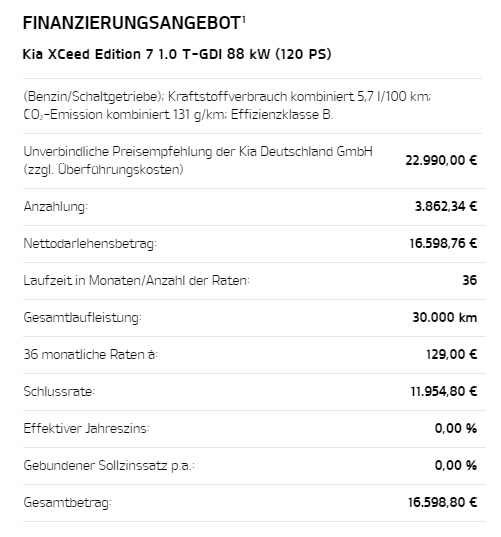Click the Gesamtlaufleistung label
Viewport: 501px width, 537px height.
pos(83,317)
